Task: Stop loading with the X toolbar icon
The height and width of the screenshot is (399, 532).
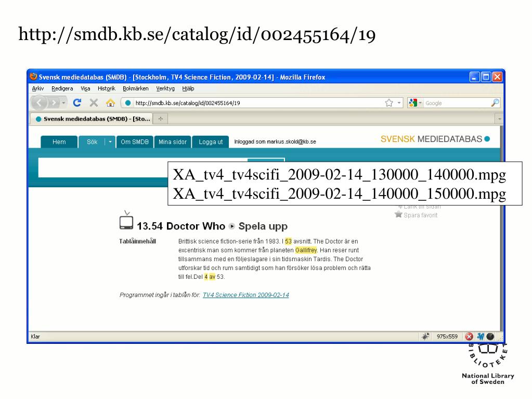Action: pos(94,103)
